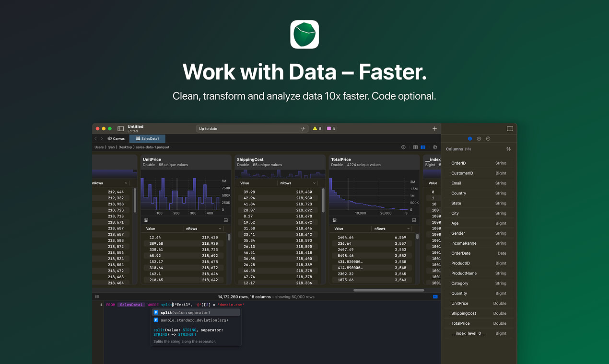Select the __index_level_0__ column row
This screenshot has height=364, width=609.
pyautogui.click(x=479, y=333)
